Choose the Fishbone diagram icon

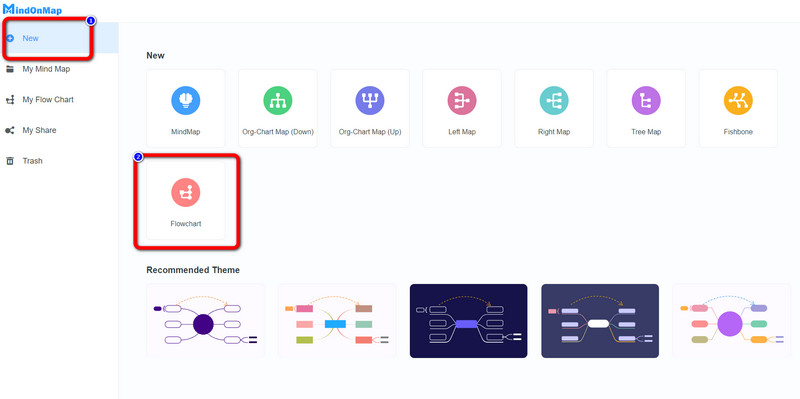tap(738, 100)
